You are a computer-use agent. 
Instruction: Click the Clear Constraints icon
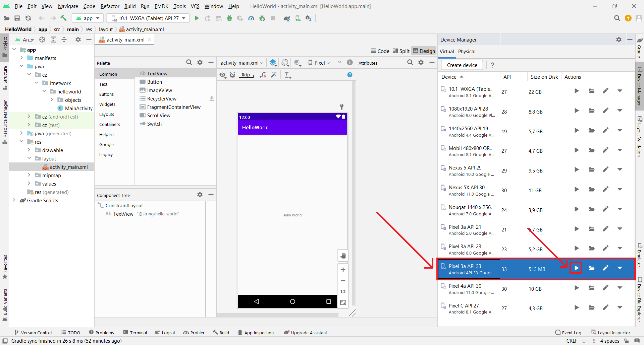(x=263, y=75)
